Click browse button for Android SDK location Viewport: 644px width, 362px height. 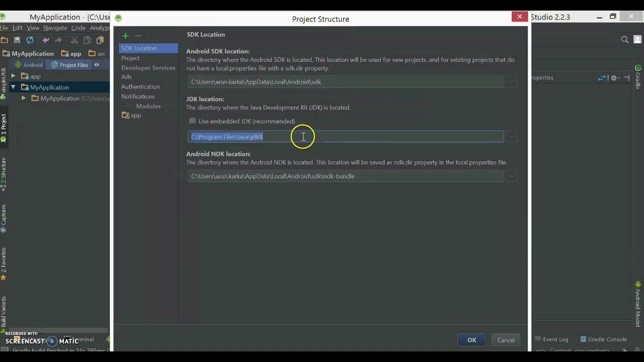point(511,82)
